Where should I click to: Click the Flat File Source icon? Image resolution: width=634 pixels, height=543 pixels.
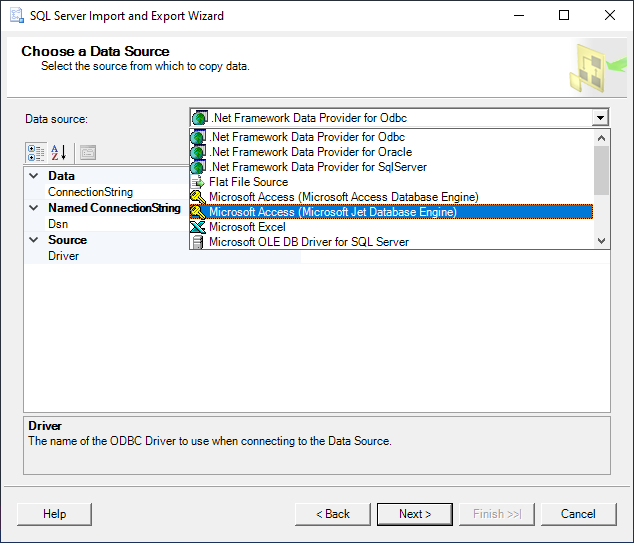pyautogui.click(x=198, y=182)
